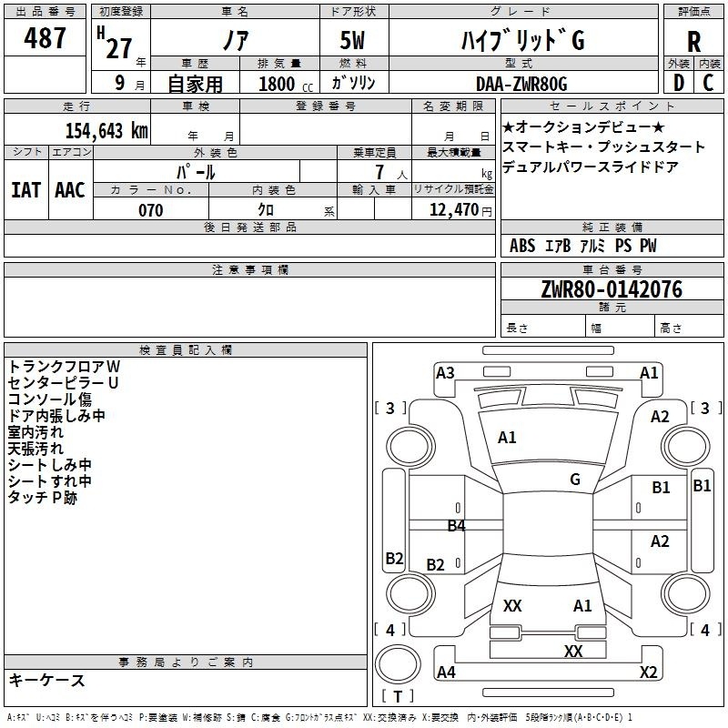This screenshot has height=728, width=728.
Task: Select inspector note シートしみ中
Action: 50,465
